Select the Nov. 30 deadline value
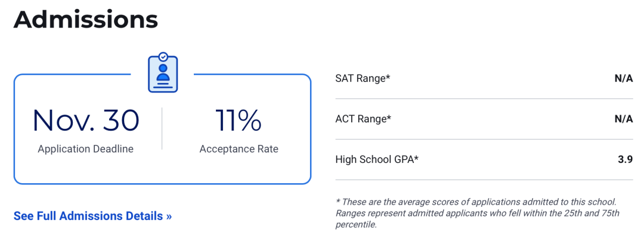The width and height of the screenshot is (644, 238). pos(86,120)
